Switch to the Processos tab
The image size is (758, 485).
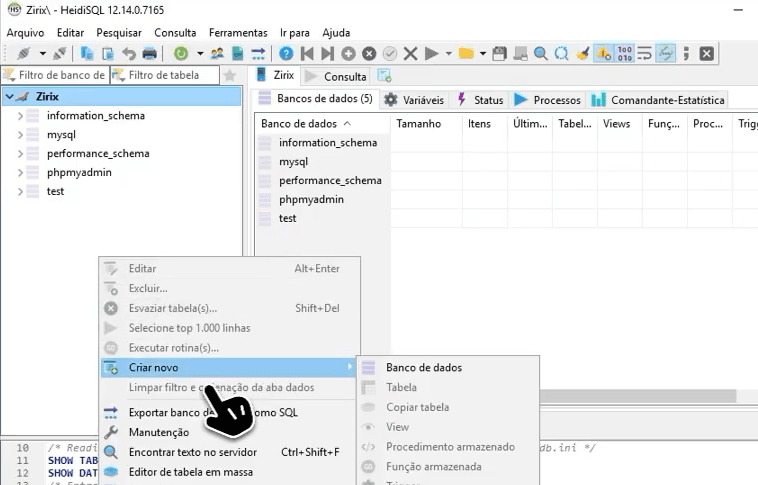point(547,100)
